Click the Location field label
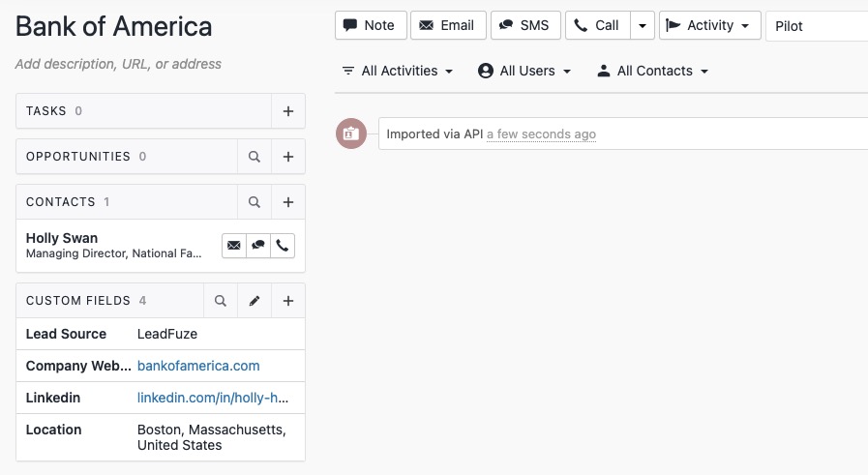The width and height of the screenshot is (868, 475). 53,430
